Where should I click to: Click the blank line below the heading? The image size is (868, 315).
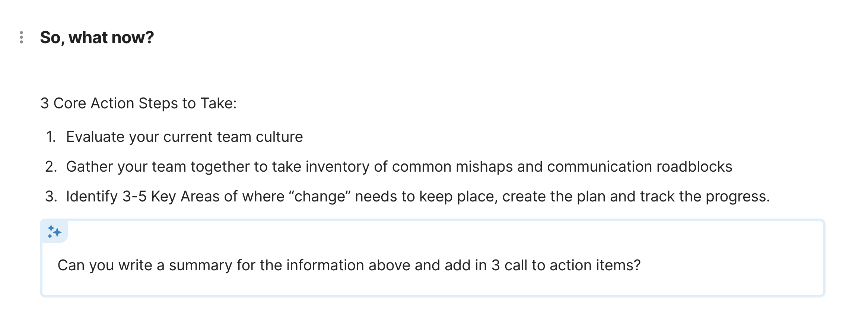[x=223, y=71]
